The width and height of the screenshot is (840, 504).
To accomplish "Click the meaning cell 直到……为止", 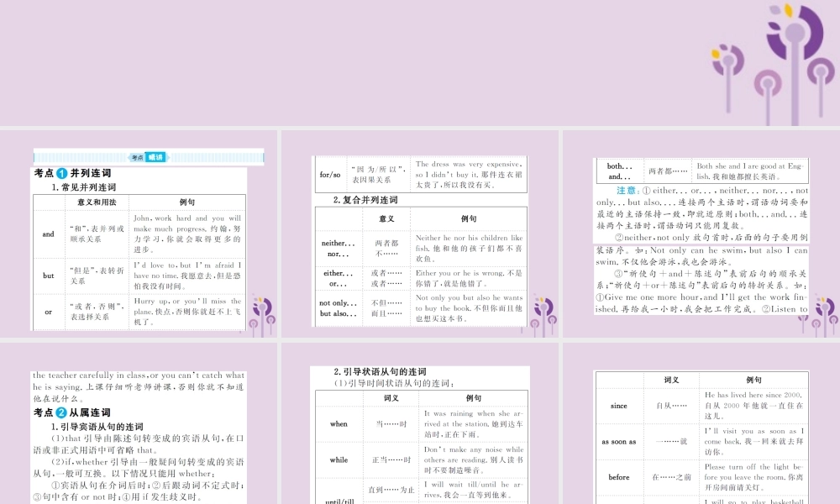I will click(391, 490).
